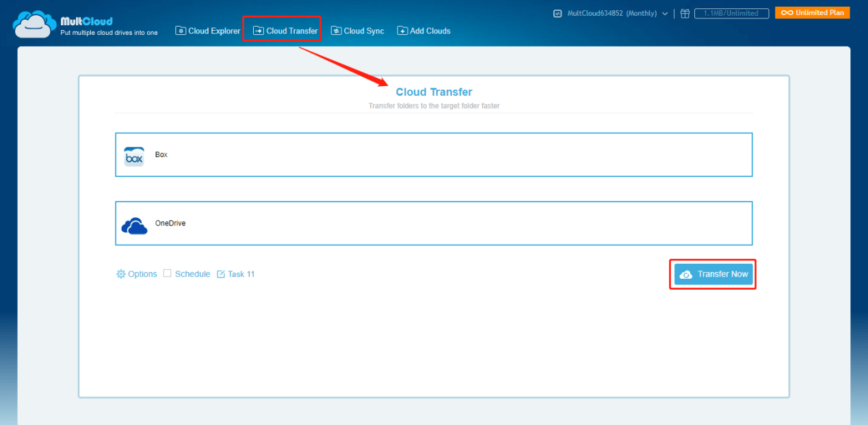This screenshot has width=868, height=425.
Task: Click the Task 11 edit icon
Action: click(221, 274)
